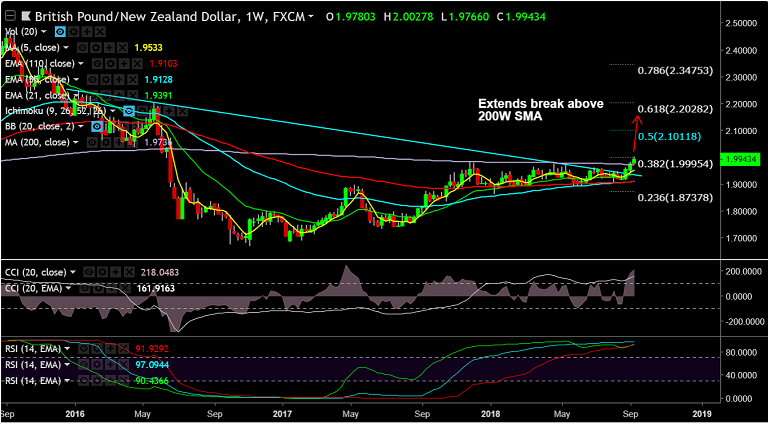768x424 pixels.
Task: Click the Fibonacci 0.786(2.34753) level label
Action: pyautogui.click(x=675, y=71)
